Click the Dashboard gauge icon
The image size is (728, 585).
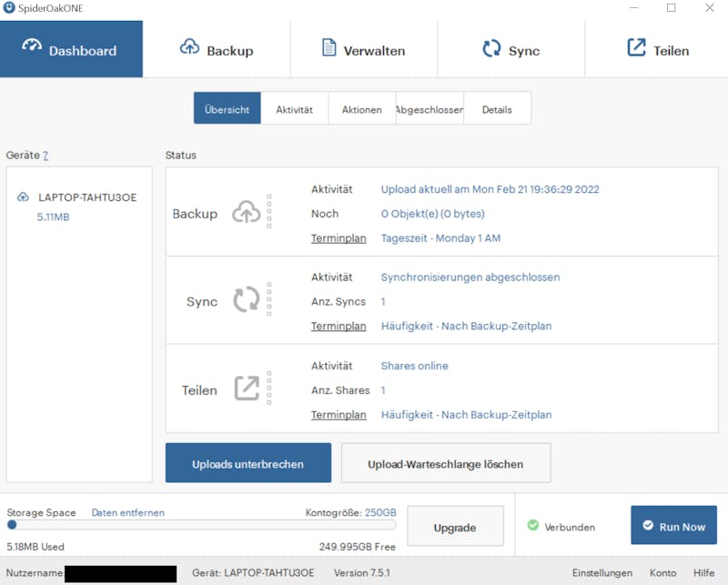pyautogui.click(x=32, y=46)
